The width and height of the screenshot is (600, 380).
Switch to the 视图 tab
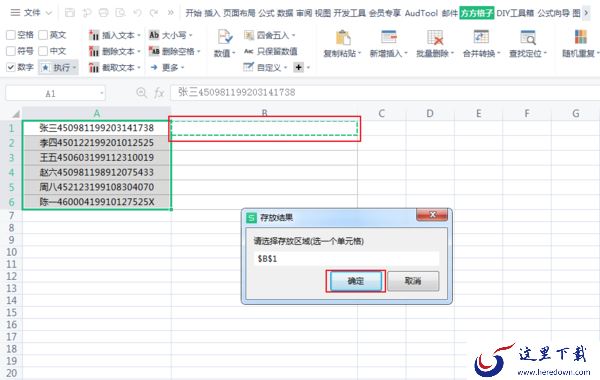(323, 13)
